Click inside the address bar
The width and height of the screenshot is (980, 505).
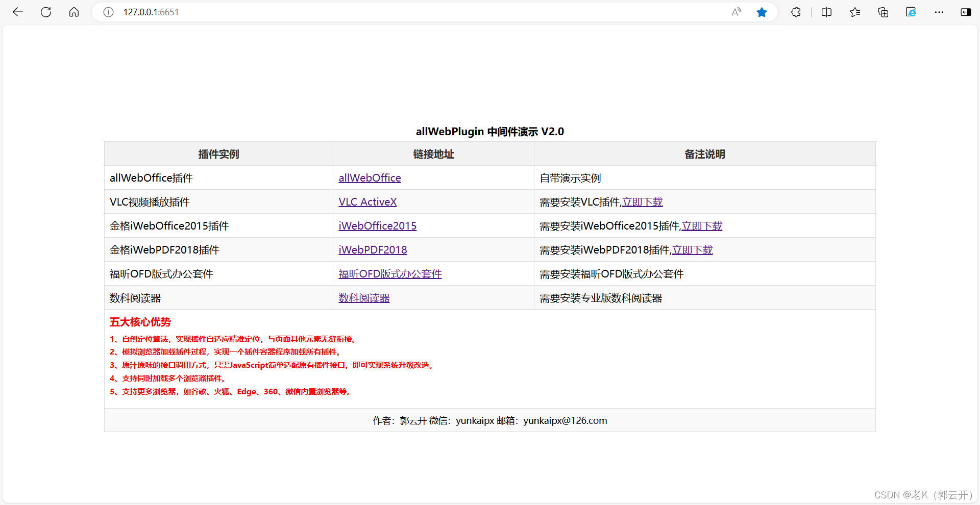click(x=357, y=12)
